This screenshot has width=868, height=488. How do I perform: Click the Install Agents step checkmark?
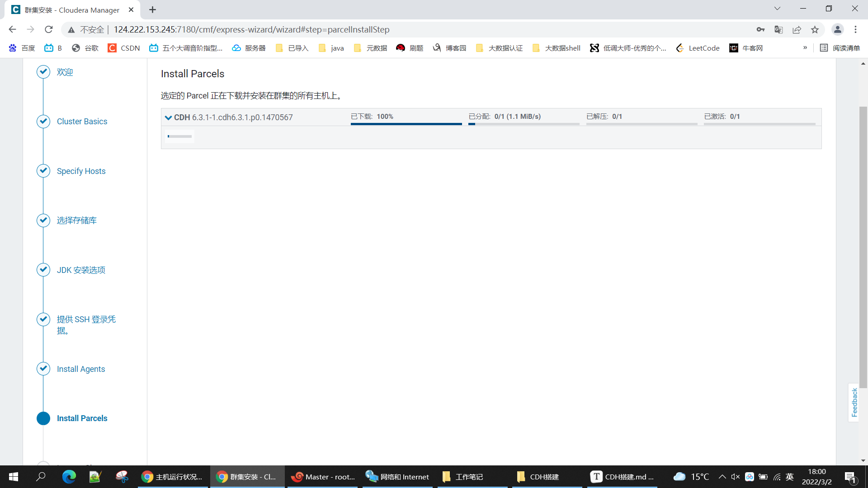click(43, 369)
